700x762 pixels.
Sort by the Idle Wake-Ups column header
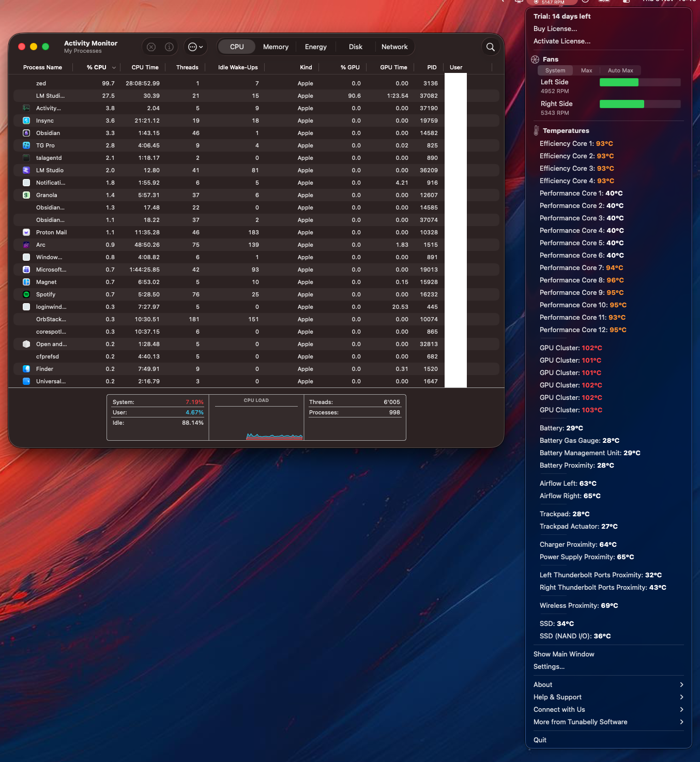[x=238, y=68]
